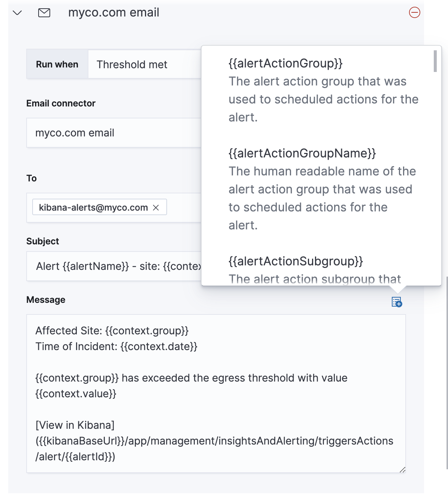Collapse the myco.com email action chevron
This screenshot has width=448, height=497.
[17, 13]
